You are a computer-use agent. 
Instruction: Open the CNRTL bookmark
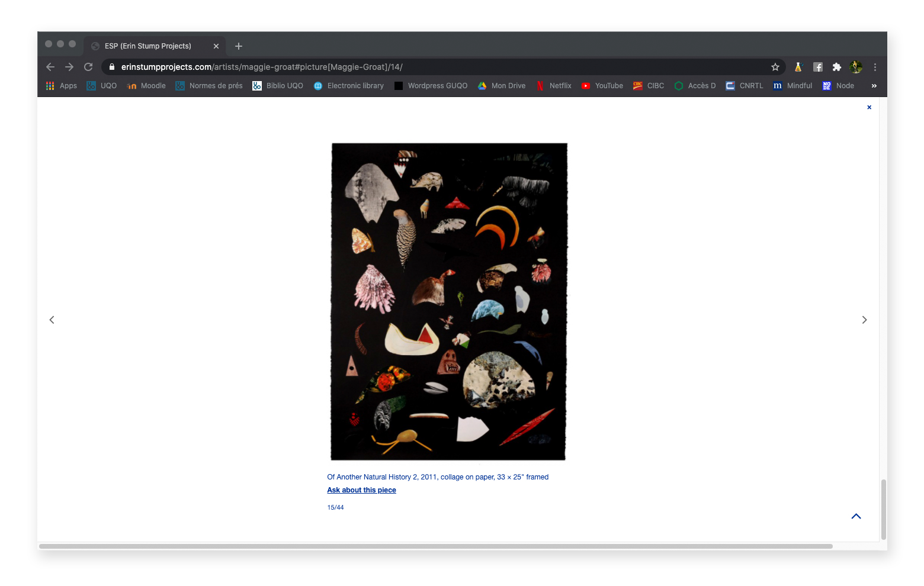coord(745,86)
